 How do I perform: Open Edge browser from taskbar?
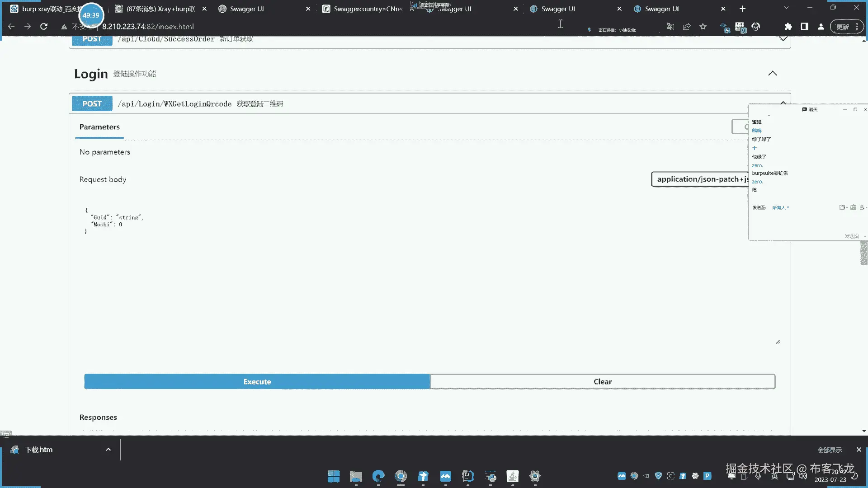click(378, 476)
